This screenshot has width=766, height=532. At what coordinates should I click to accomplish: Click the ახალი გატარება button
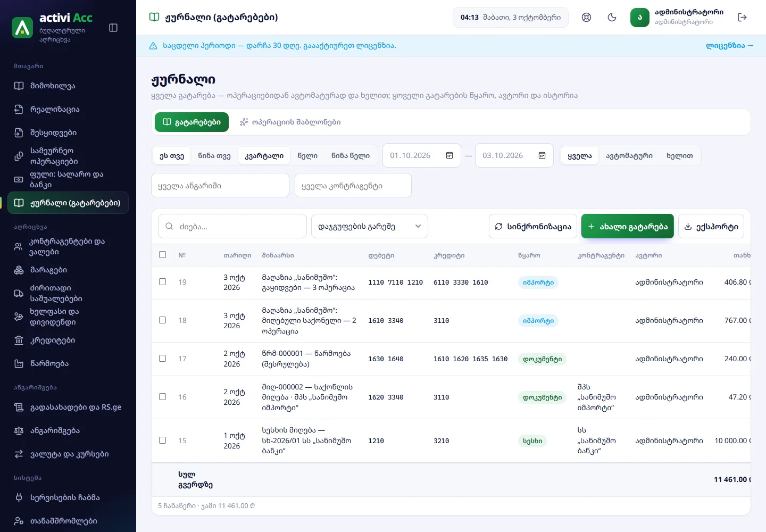(x=628, y=227)
